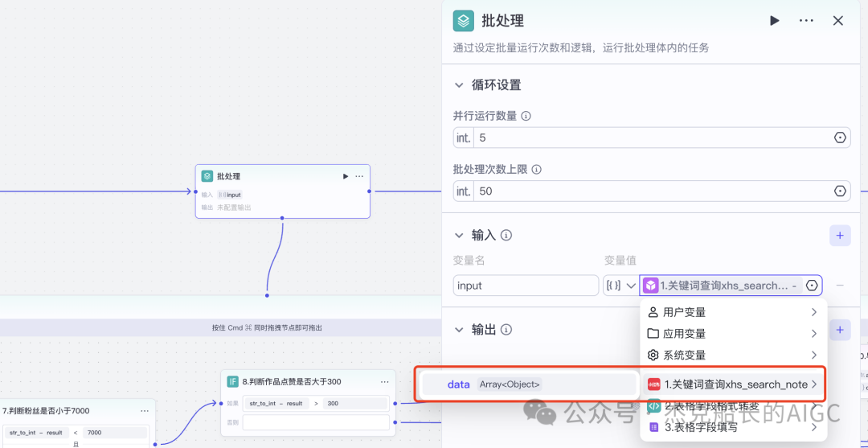Collapse the 输入 section
This screenshot has height=448, width=868.
pos(458,236)
